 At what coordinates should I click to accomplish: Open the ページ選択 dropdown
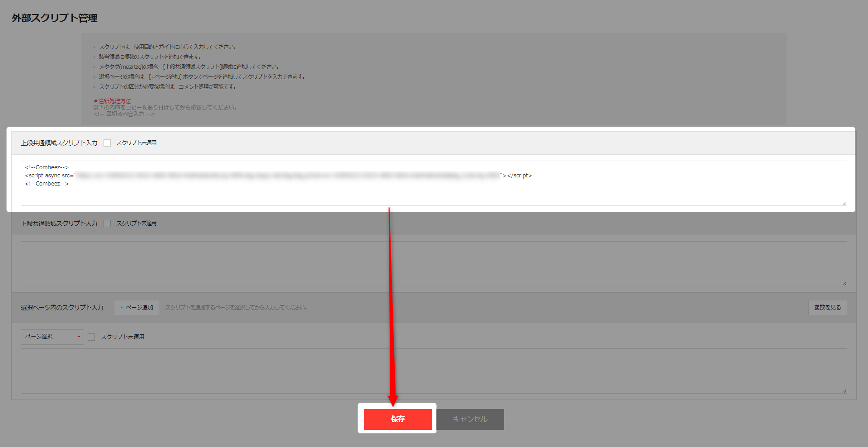(x=52, y=337)
